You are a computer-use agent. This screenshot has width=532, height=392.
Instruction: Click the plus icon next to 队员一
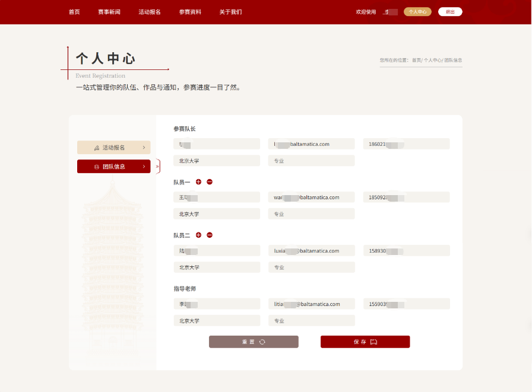click(x=198, y=182)
